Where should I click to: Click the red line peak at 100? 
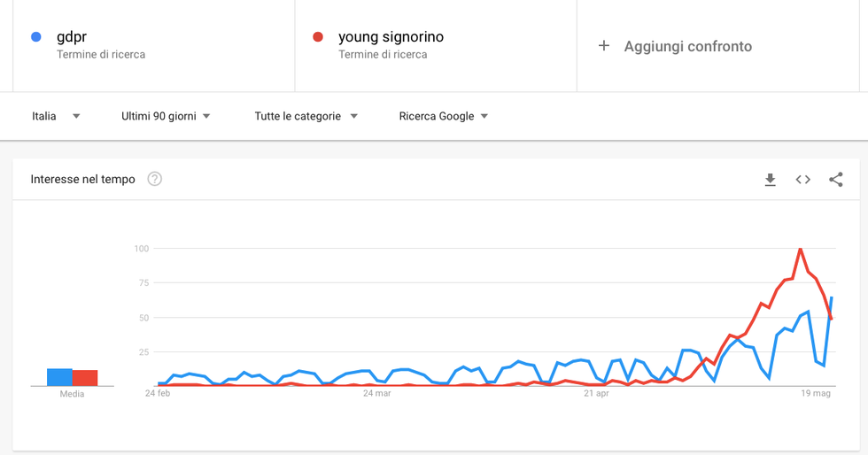[x=801, y=250]
